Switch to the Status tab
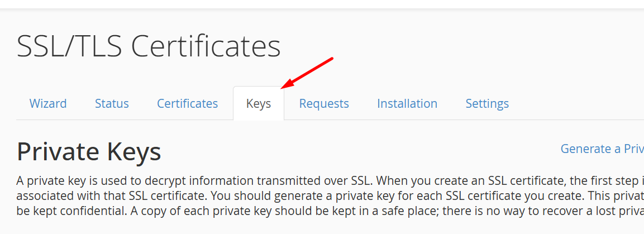 pyautogui.click(x=112, y=103)
